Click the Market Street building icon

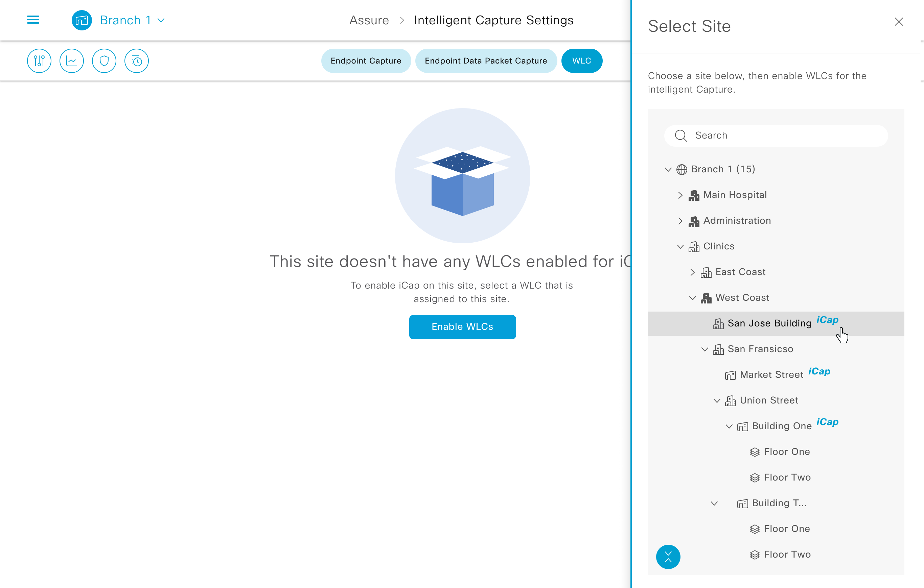730,375
